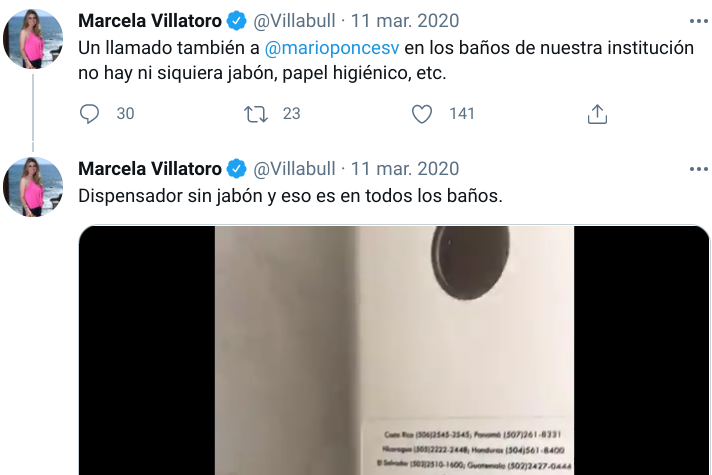Like the first tweet with 141 likes
The height and width of the screenshot is (475, 712).
(422, 114)
